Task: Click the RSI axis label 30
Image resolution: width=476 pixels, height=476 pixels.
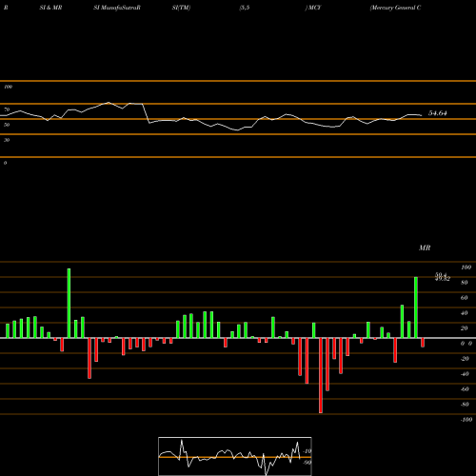Action: (7, 140)
